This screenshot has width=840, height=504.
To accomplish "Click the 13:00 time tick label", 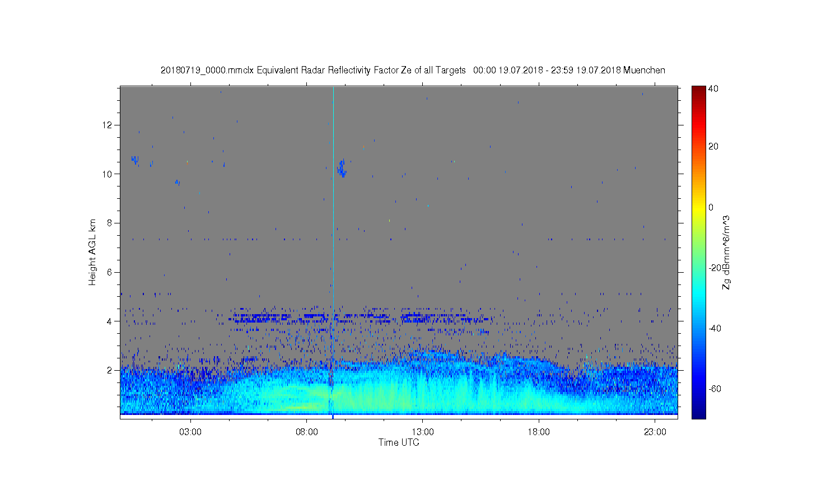I will (423, 432).
